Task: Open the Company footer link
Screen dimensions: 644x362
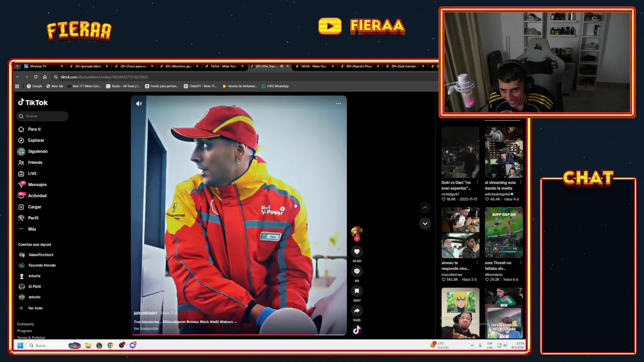Action: 25,324
